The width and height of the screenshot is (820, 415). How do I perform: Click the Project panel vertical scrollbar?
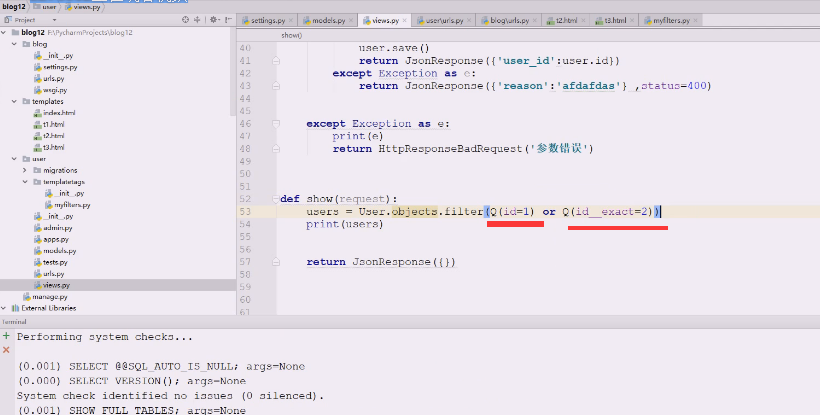(x=233, y=73)
